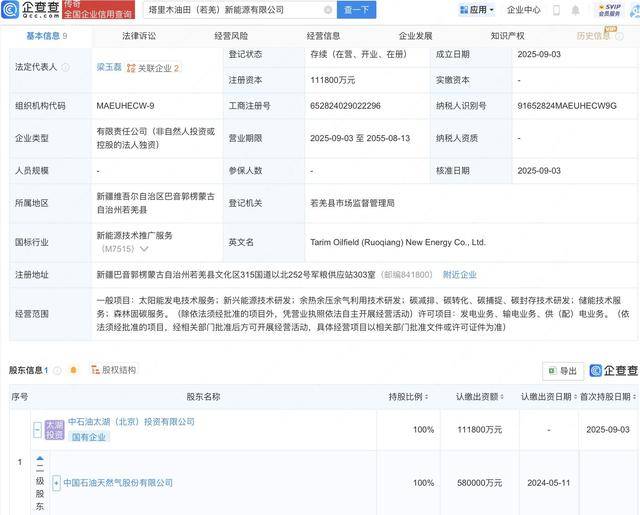
Task: Click registration number 652824029022296
Action: (x=345, y=106)
